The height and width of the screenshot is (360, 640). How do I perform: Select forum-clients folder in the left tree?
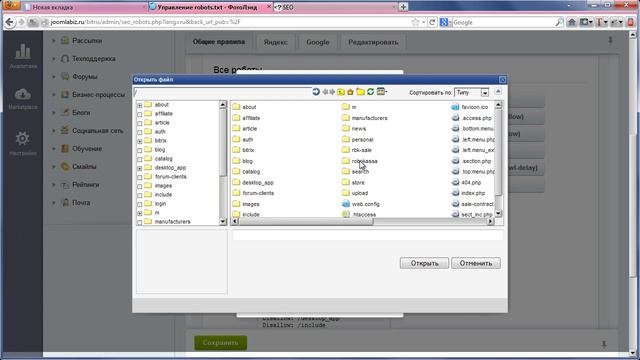click(x=171, y=176)
